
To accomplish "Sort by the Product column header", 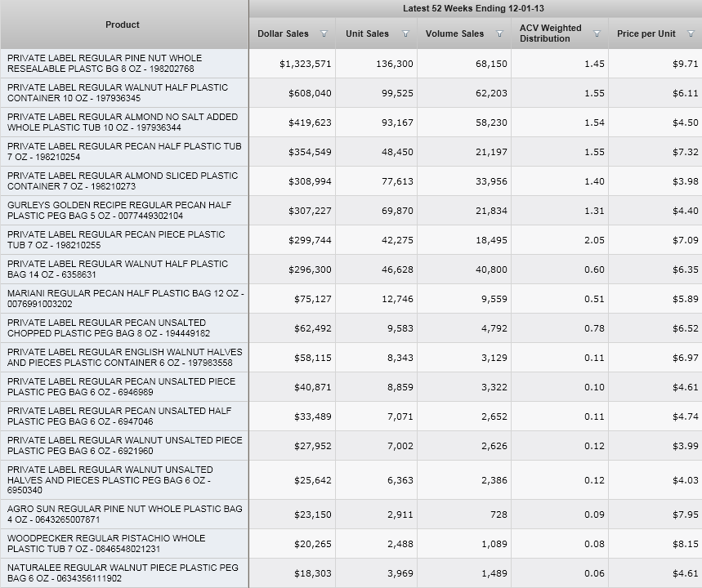I will [x=123, y=24].
